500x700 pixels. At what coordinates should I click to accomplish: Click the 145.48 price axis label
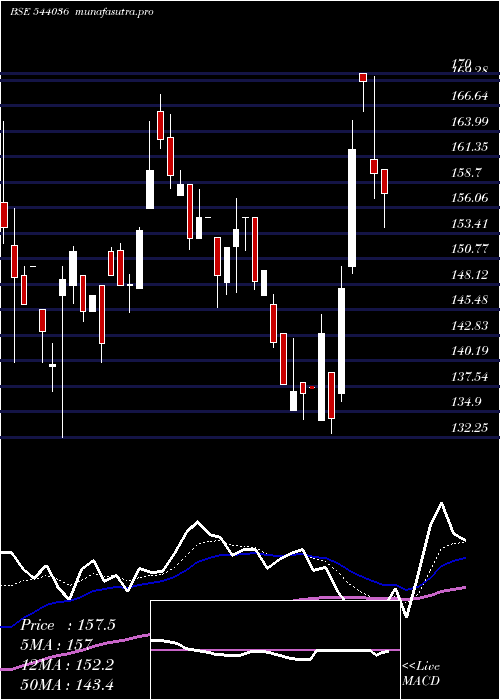click(469, 300)
